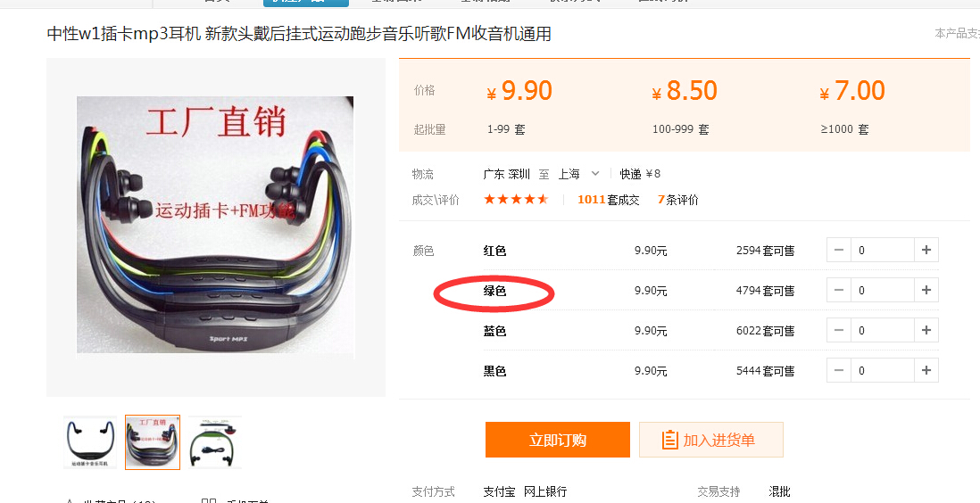The width and height of the screenshot is (980, 503).
Task: Select first thumbnail of black headset
Action: pyautogui.click(x=90, y=442)
